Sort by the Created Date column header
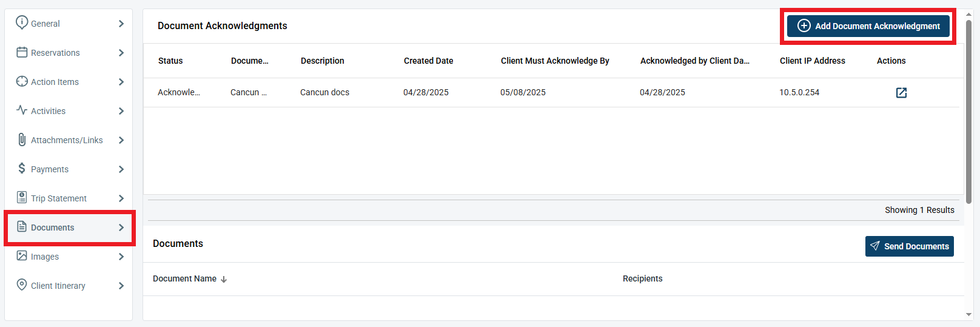Screen dimensions: 980x327 (x=428, y=61)
